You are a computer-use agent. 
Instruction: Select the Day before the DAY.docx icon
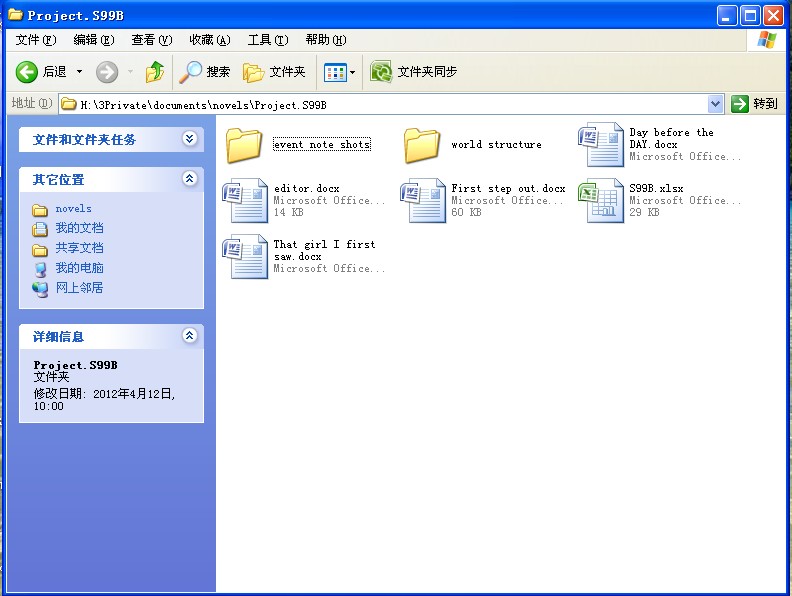601,144
